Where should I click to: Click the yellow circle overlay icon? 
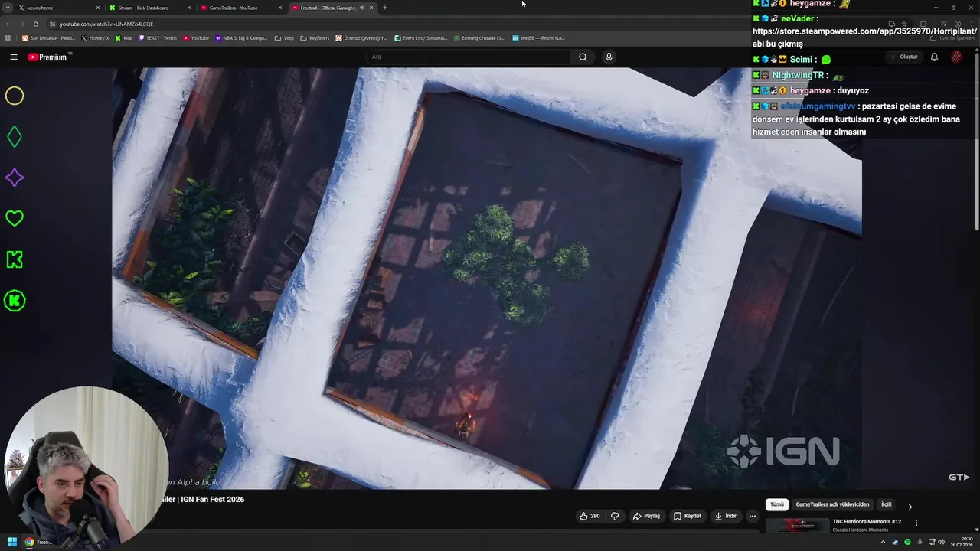click(x=15, y=96)
